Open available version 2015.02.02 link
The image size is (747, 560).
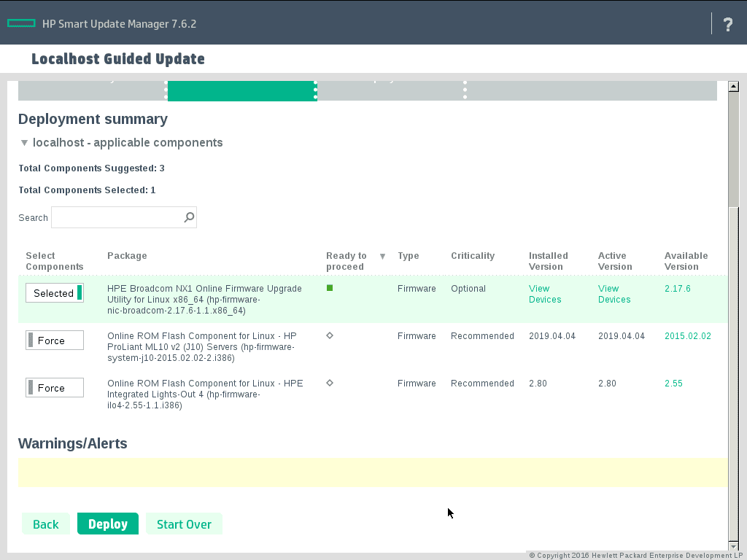coord(687,335)
